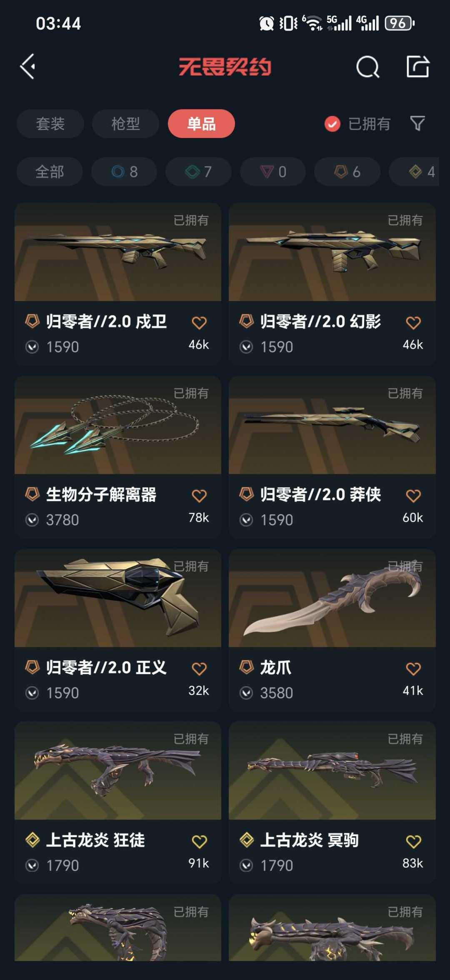Filter by pink triangle tier showing 0
The image size is (450, 980).
point(273,172)
